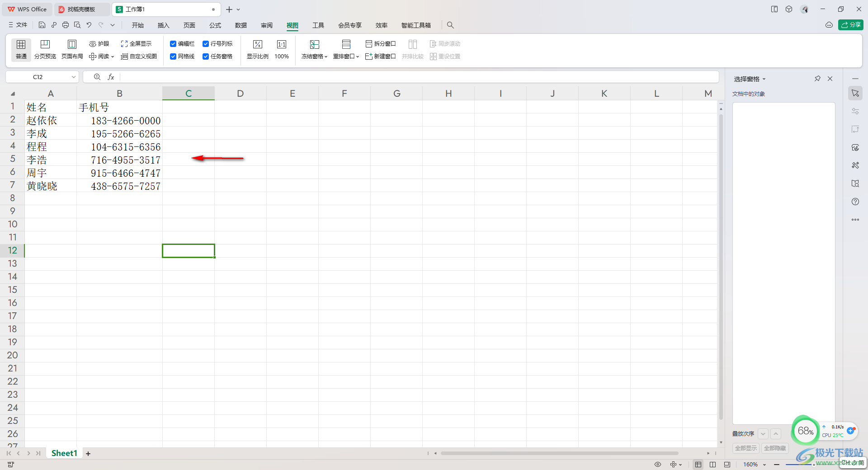Select cell containing 183-4266-0000
The width and height of the screenshot is (868, 470).
pyautogui.click(x=120, y=120)
